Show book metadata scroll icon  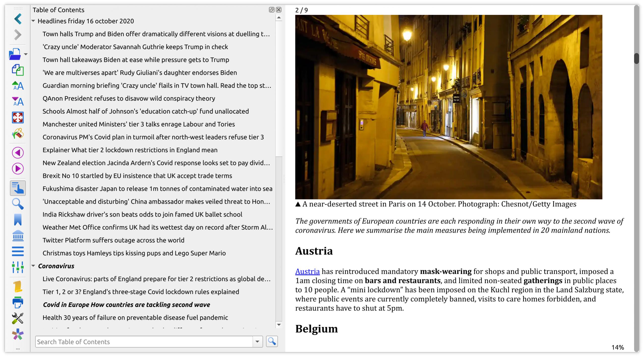coord(18,287)
